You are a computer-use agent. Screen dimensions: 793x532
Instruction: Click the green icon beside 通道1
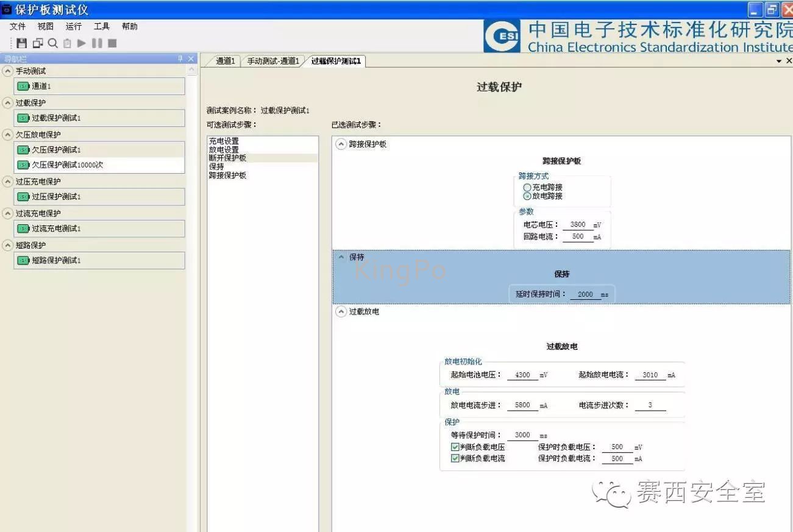(24, 86)
